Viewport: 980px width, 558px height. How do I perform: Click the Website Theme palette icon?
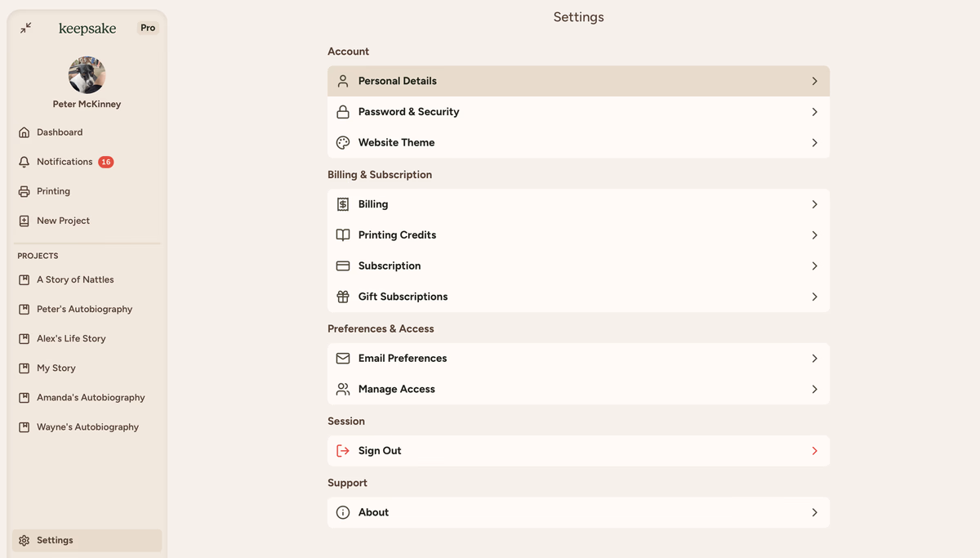point(343,143)
